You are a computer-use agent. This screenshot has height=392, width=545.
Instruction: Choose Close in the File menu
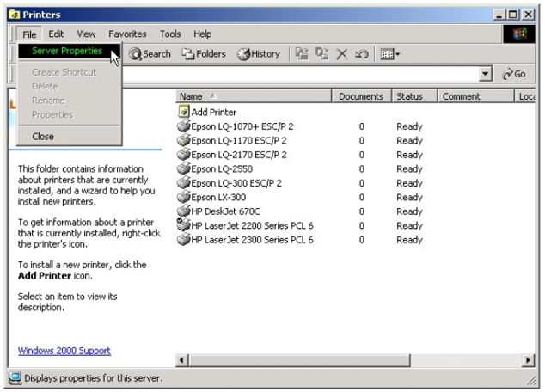pos(43,136)
